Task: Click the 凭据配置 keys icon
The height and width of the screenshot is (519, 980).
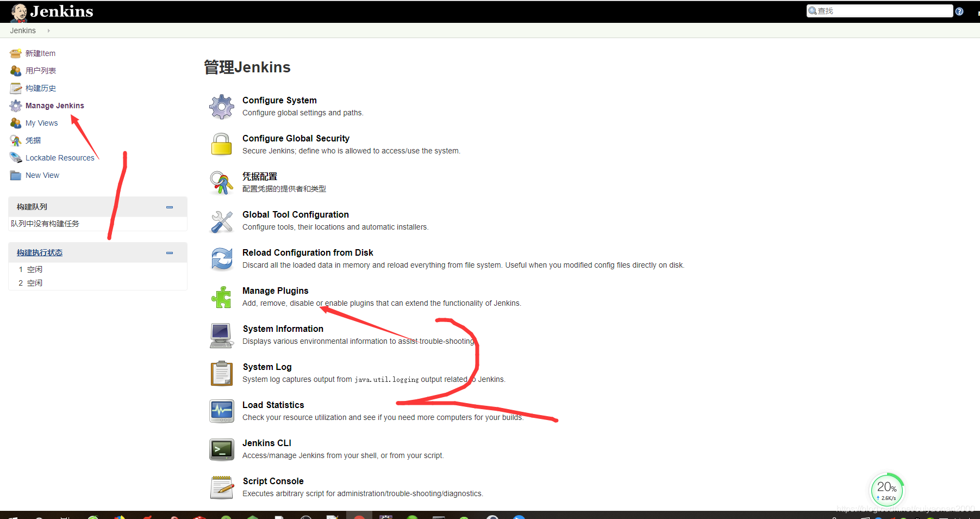Action: [222, 183]
